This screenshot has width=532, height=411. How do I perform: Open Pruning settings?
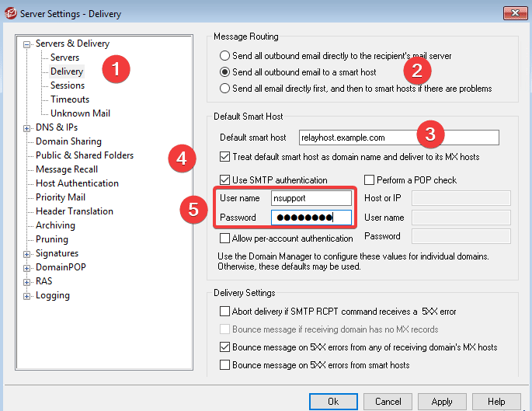pos(52,239)
